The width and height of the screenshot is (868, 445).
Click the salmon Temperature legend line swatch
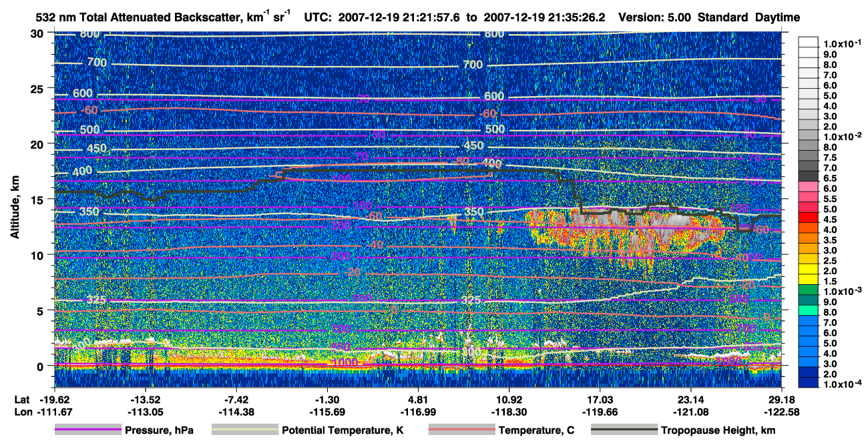461,430
